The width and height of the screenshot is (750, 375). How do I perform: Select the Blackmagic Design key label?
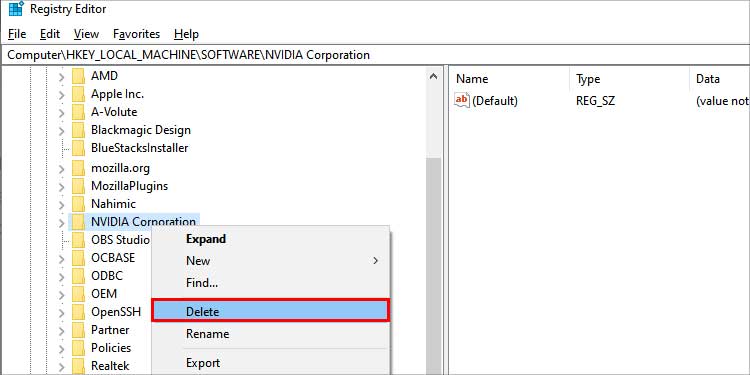[x=141, y=130]
